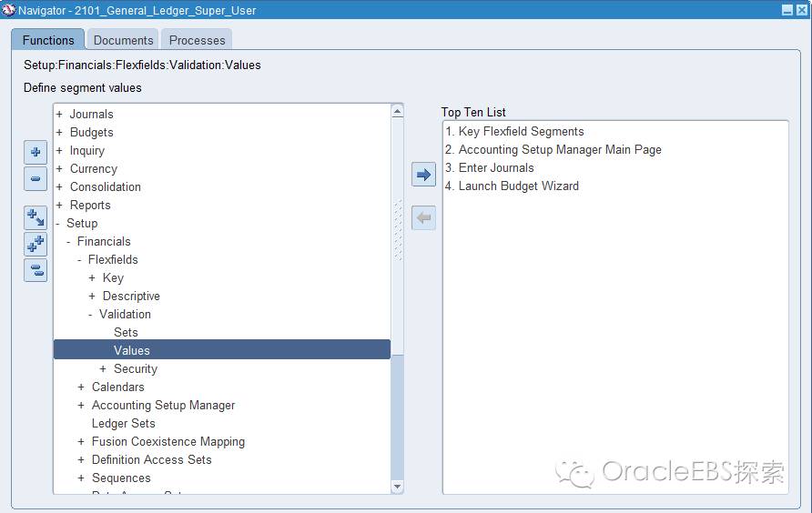The image size is (812, 513).
Task: Collapse the Flexfields node
Action: click(79, 260)
